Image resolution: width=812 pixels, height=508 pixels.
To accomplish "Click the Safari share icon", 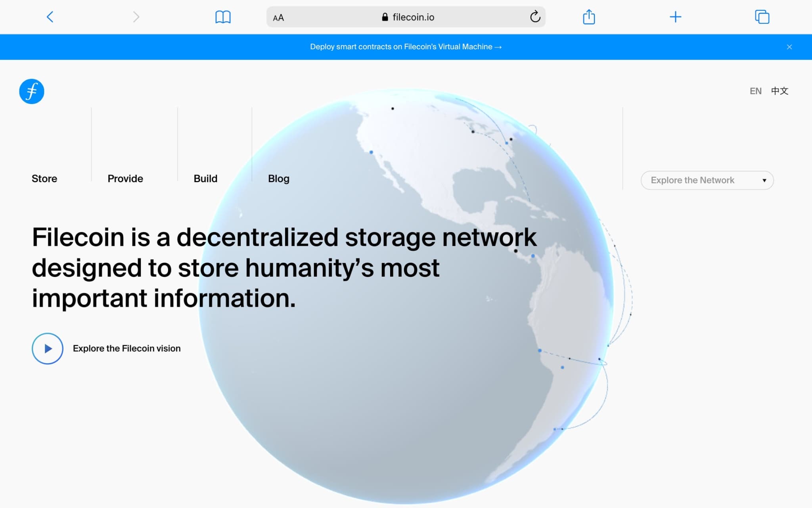I will coord(588,17).
